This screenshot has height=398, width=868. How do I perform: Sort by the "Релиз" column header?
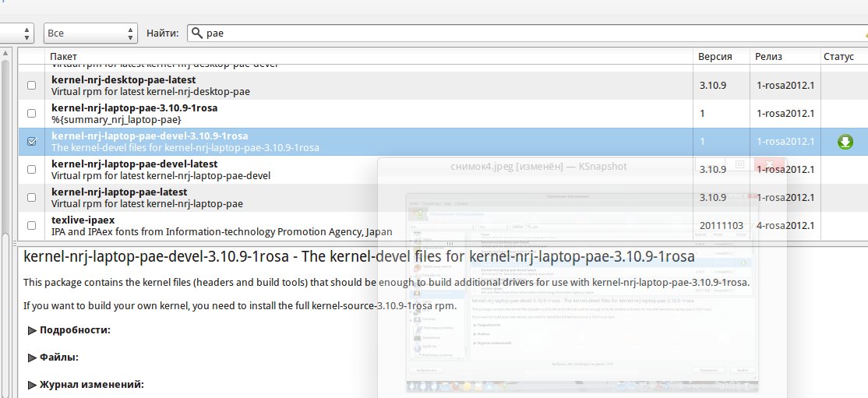(x=785, y=56)
